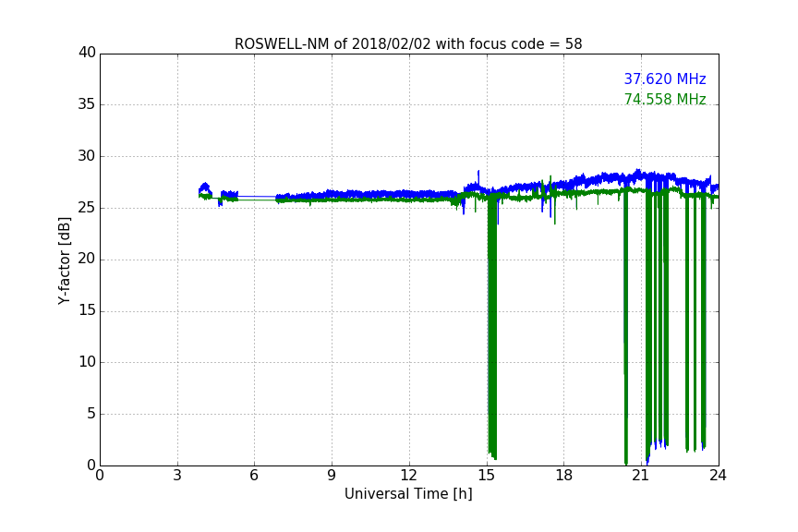Click the x-axis tick label 15

tap(487, 476)
